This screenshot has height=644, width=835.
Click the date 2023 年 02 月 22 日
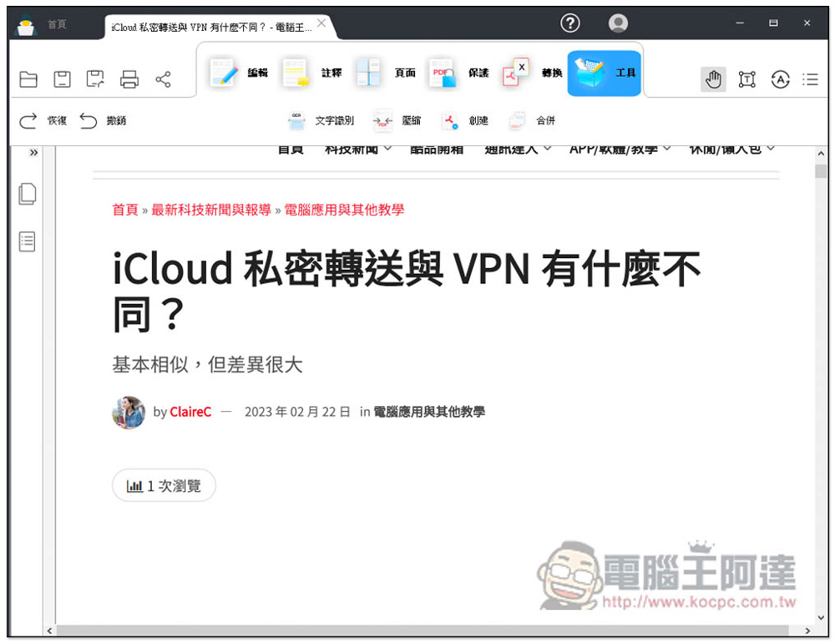point(297,412)
